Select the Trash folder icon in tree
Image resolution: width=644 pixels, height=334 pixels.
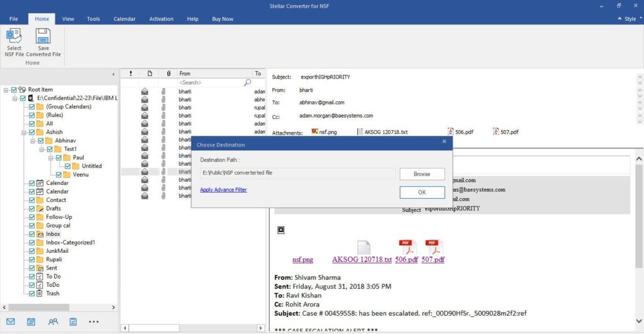pos(40,293)
